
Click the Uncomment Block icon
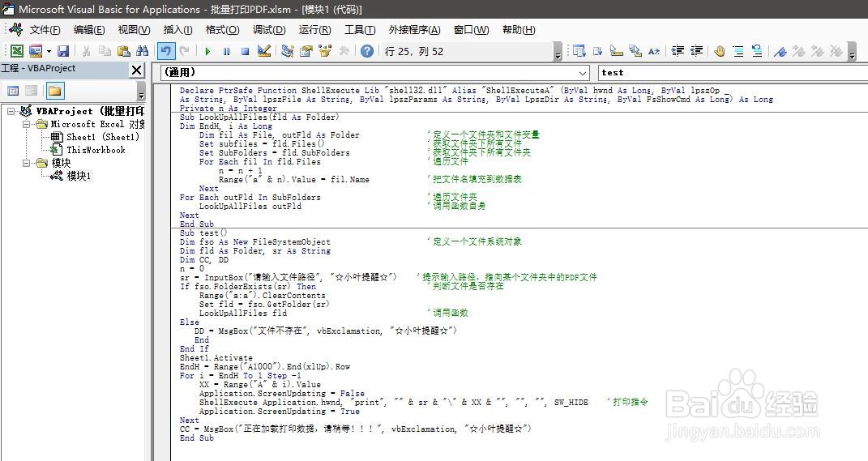(x=757, y=51)
